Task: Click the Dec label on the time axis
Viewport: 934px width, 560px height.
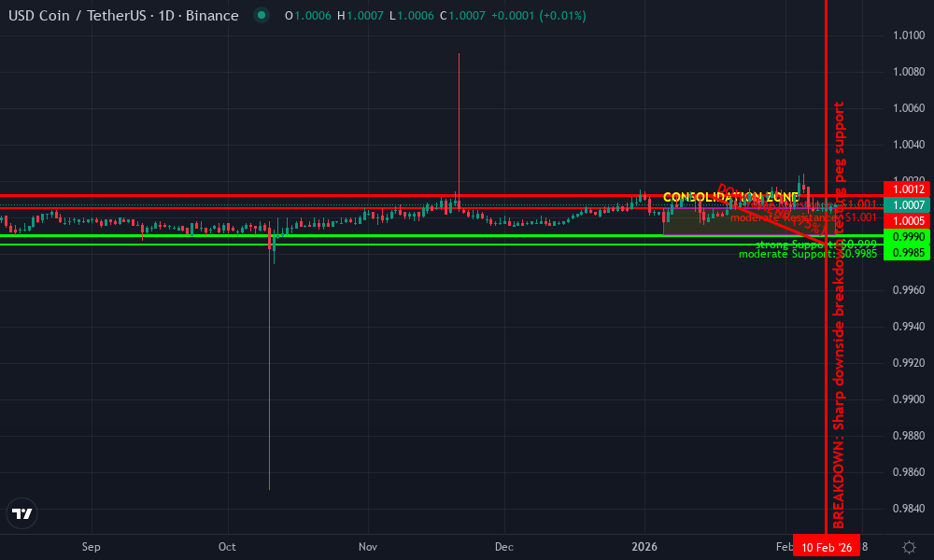Action: coord(503,548)
